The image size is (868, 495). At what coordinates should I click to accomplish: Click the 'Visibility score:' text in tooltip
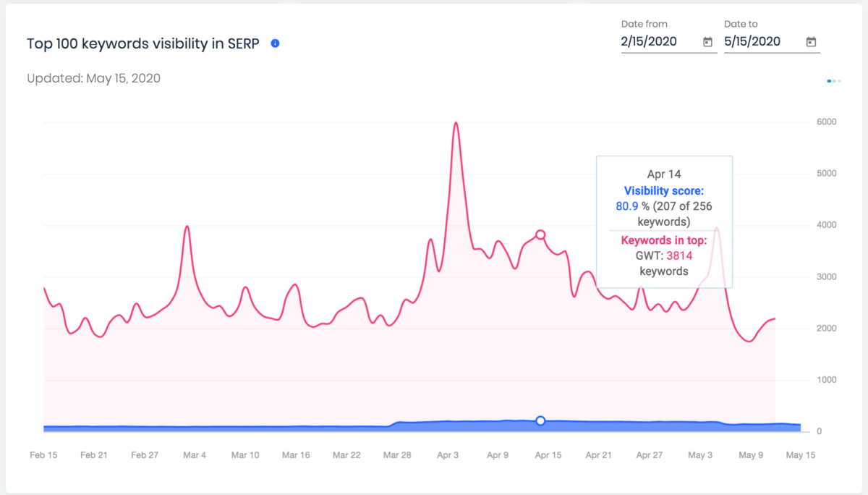pyautogui.click(x=663, y=191)
